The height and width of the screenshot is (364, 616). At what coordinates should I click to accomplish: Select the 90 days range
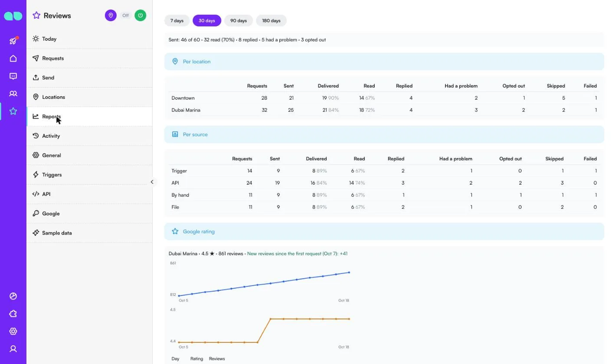pyautogui.click(x=239, y=20)
